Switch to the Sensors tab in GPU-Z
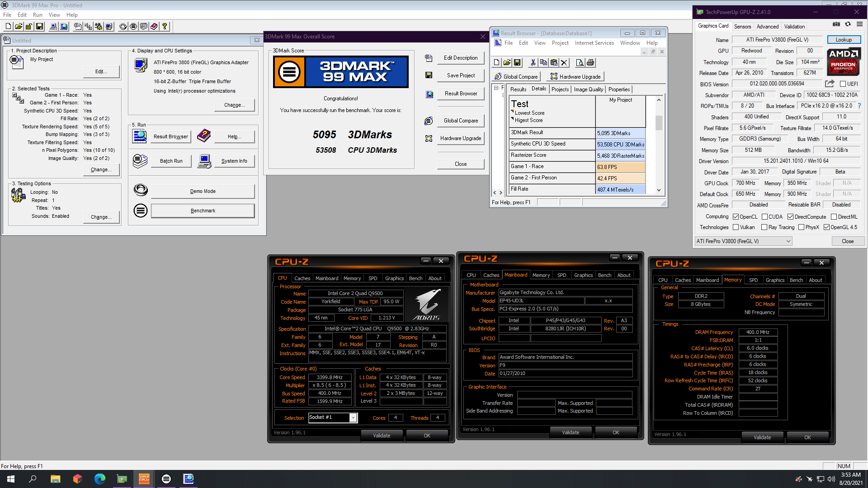The image size is (868, 488). coord(742,27)
